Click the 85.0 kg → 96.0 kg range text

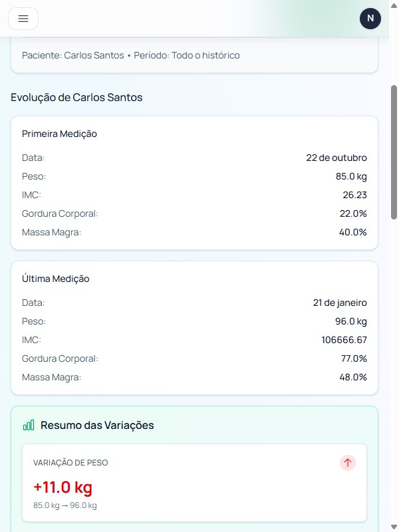click(x=65, y=505)
